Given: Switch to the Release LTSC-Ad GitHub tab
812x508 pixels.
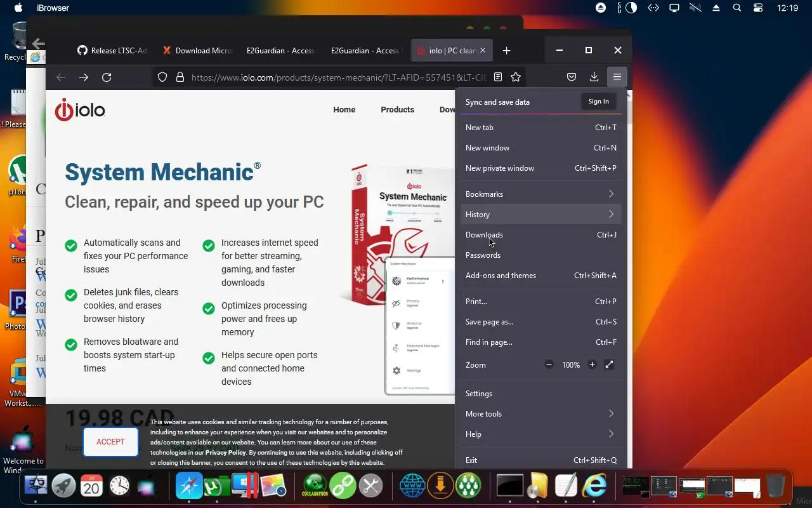Looking at the screenshot, I should coord(112,50).
